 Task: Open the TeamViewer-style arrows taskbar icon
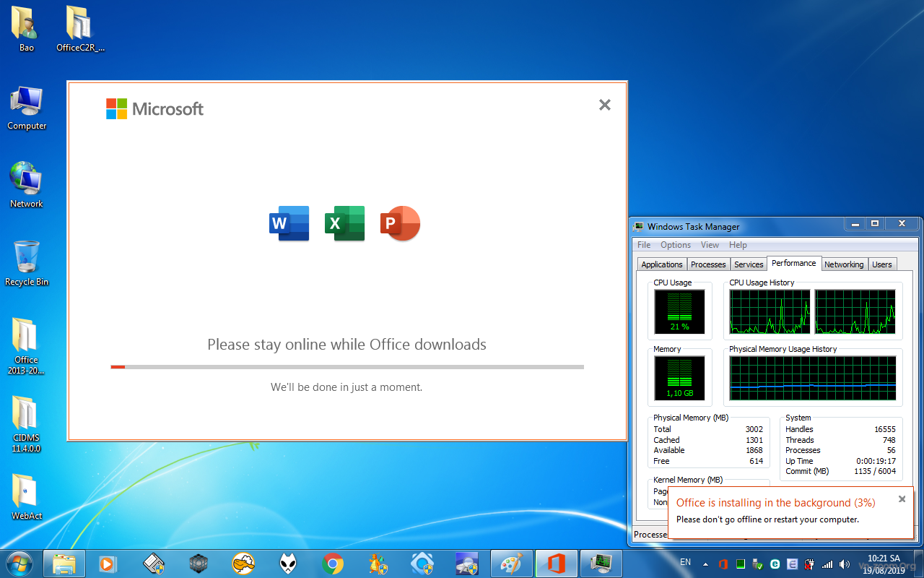422,563
